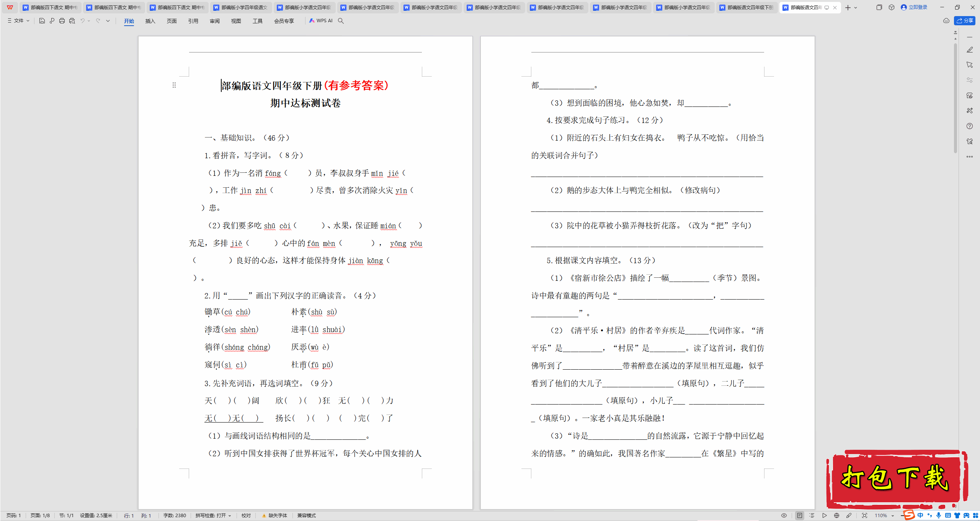Click the magic tools sidebar icon
The height and width of the screenshot is (521, 980).
coord(970,111)
